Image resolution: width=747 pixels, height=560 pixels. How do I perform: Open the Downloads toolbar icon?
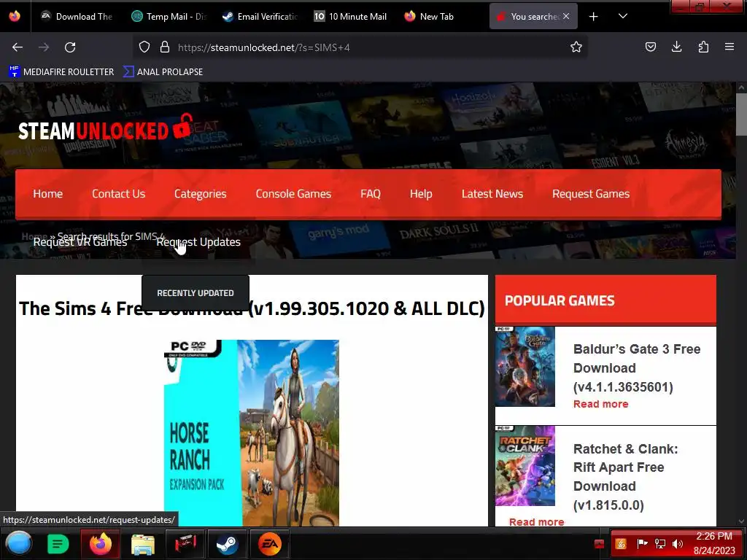point(676,47)
